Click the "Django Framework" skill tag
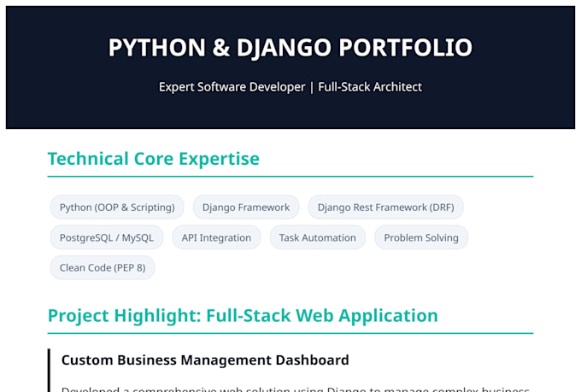Viewport: 581px width, 392px height. [246, 208]
